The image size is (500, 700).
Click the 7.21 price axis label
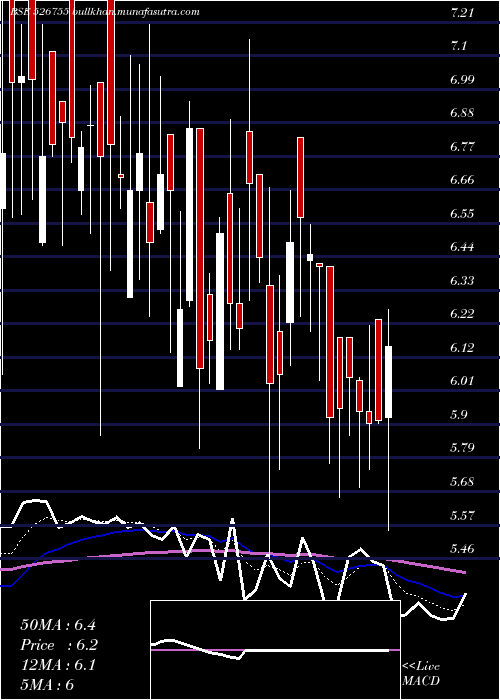coord(462,13)
